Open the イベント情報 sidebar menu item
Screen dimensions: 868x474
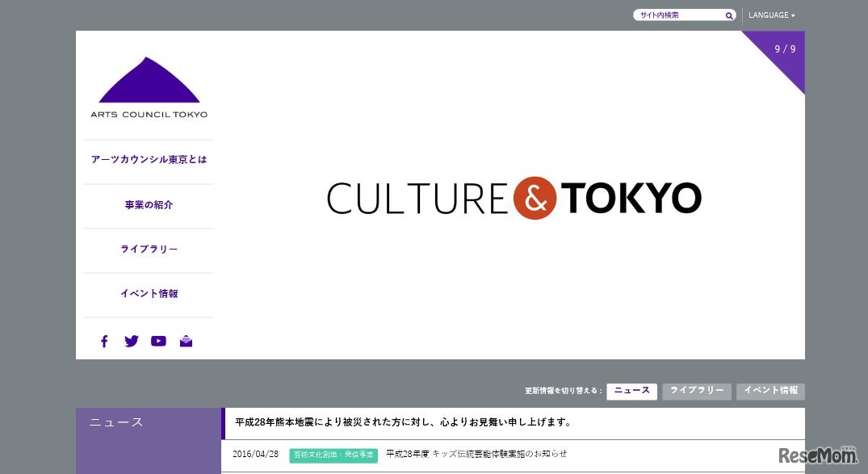[149, 294]
